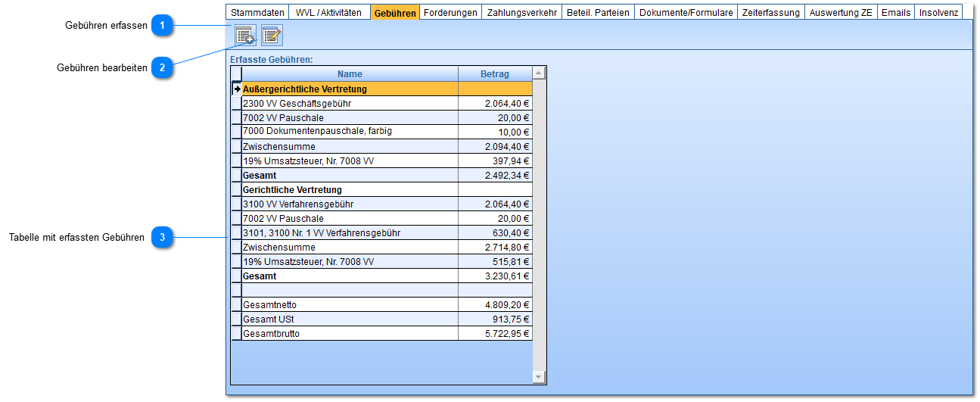Open the Dokumente/Formulare tab
This screenshot has height=402, width=980.
[686, 12]
